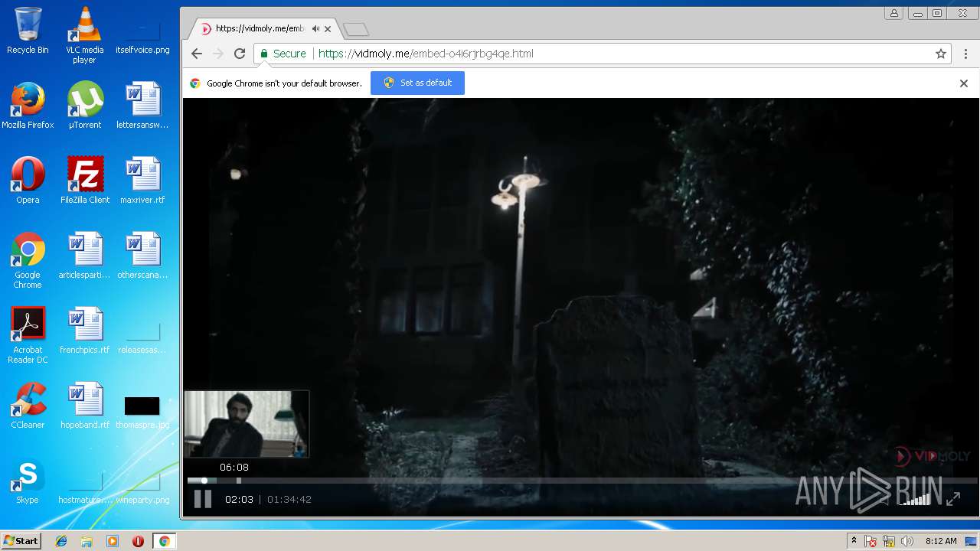Open the Chrome menu
This screenshot has height=551, width=980.
click(966, 54)
